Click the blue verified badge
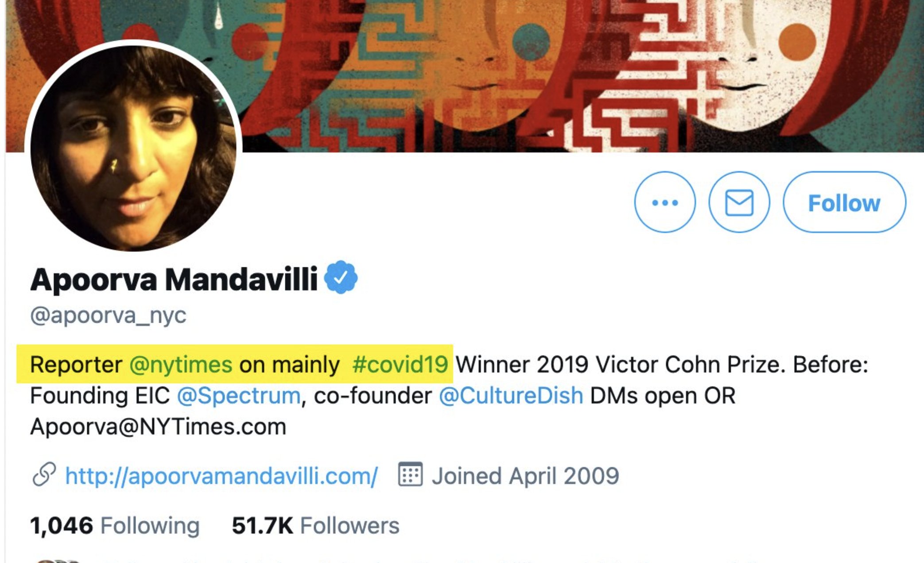The width and height of the screenshot is (924, 563). click(341, 278)
